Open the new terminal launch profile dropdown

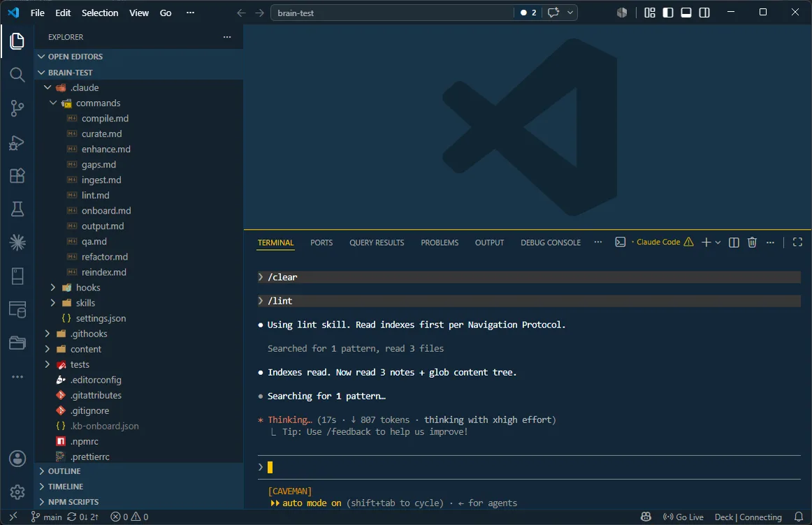[x=718, y=242]
